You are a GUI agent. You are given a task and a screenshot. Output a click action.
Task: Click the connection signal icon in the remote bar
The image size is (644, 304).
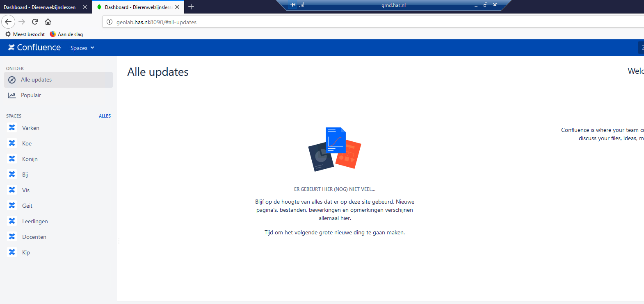301,5
